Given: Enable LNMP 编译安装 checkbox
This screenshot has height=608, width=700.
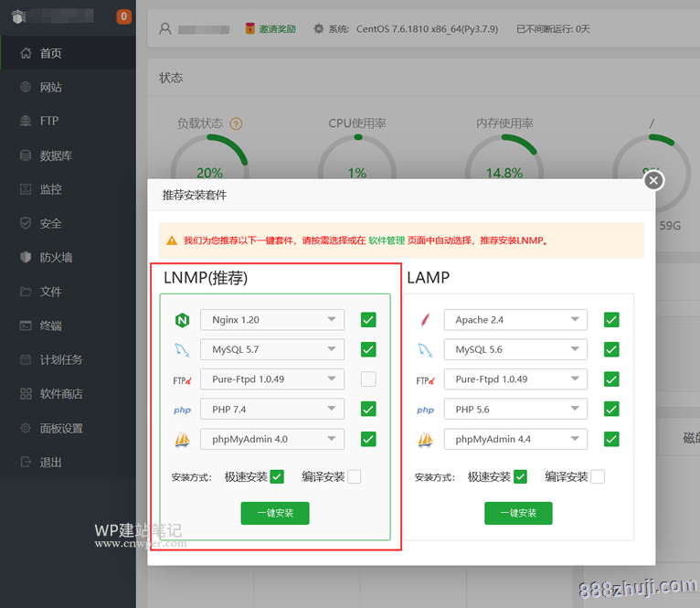Looking at the screenshot, I should click(x=355, y=477).
